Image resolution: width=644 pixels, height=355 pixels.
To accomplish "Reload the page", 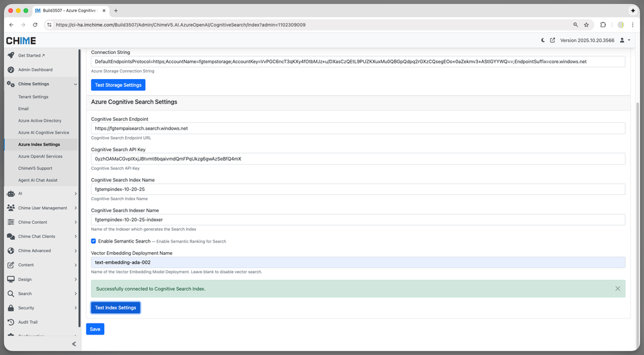I will [35, 24].
